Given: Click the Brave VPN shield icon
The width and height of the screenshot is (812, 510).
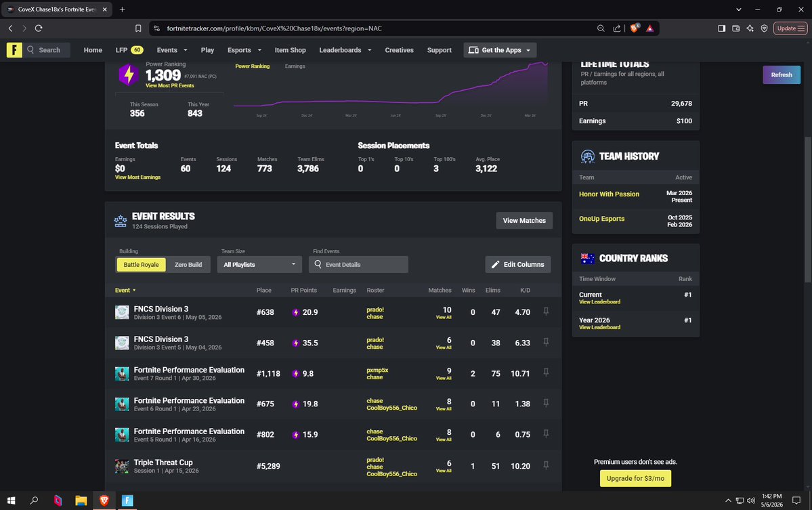Looking at the screenshot, I should pyautogui.click(x=764, y=28).
